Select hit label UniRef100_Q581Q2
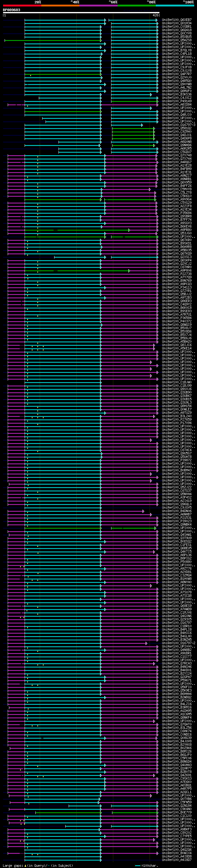Viewport: 197px width, 868px height. click(176, 128)
